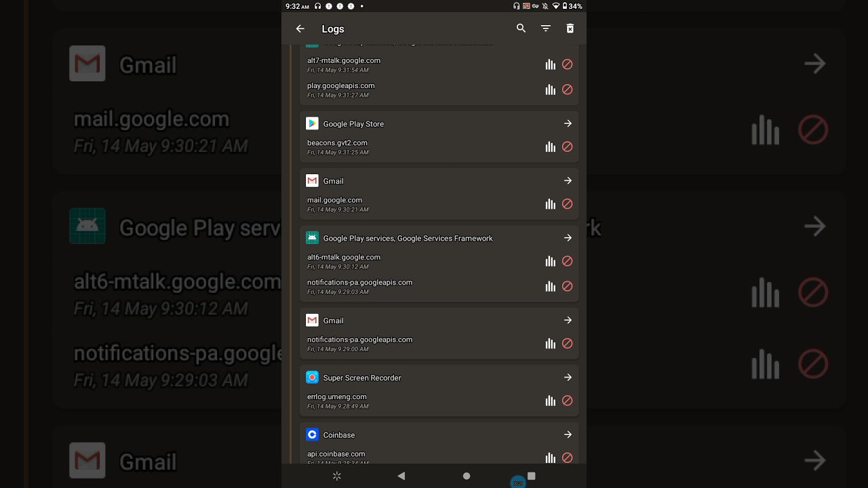Block notifications-pa.googleapis.com logged at 9:29:03
Screen dimensions: 868x488
(568, 286)
